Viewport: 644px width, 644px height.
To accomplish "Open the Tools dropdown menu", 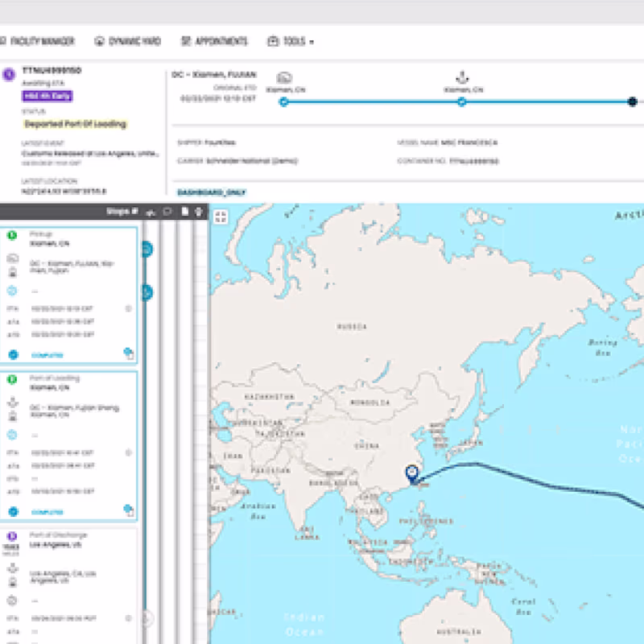I will [x=290, y=41].
